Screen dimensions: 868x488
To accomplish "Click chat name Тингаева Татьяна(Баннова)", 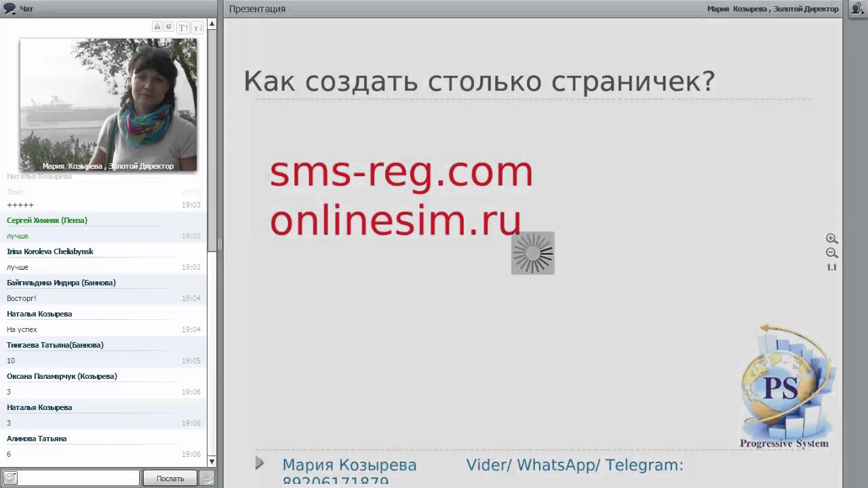I will [x=55, y=345].
